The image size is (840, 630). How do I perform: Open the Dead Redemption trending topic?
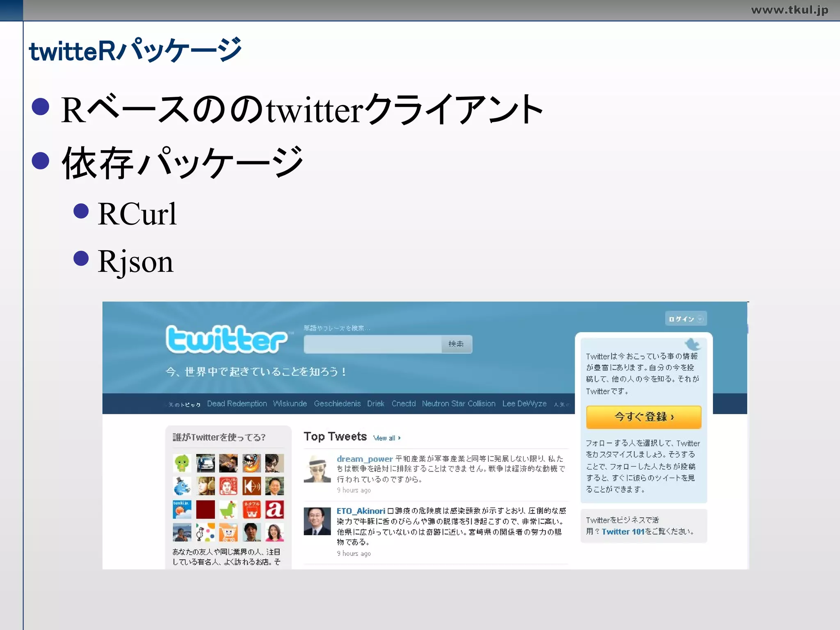[237, 404]
